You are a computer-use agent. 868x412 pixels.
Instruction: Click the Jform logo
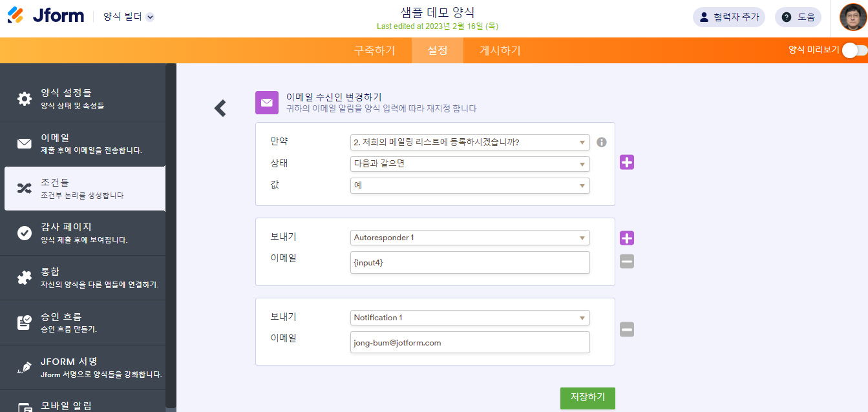click(x=46, y=16)
